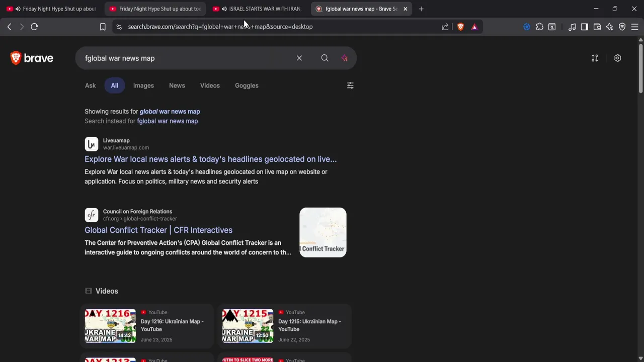Open Leo AI sparkle icon in toolbar

610,27
